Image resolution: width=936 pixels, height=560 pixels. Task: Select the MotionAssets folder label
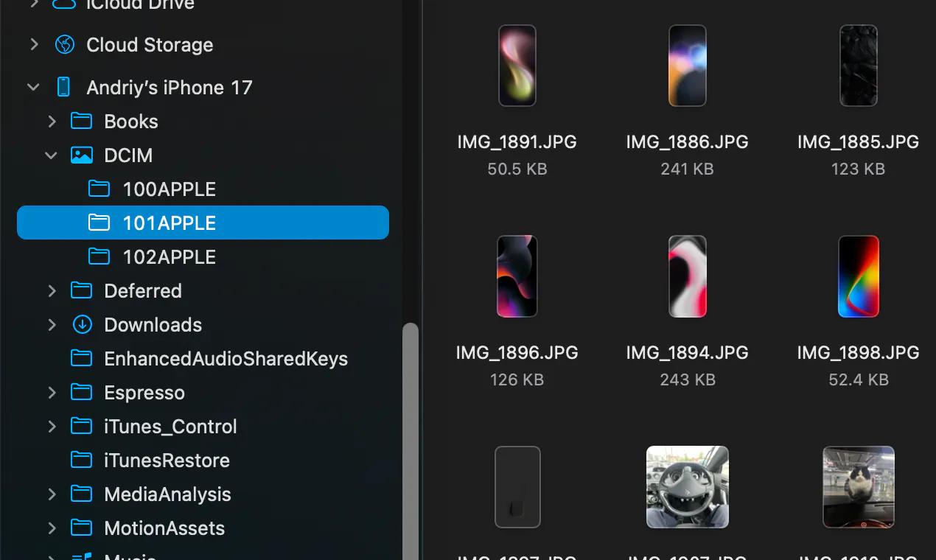(164, 528)
